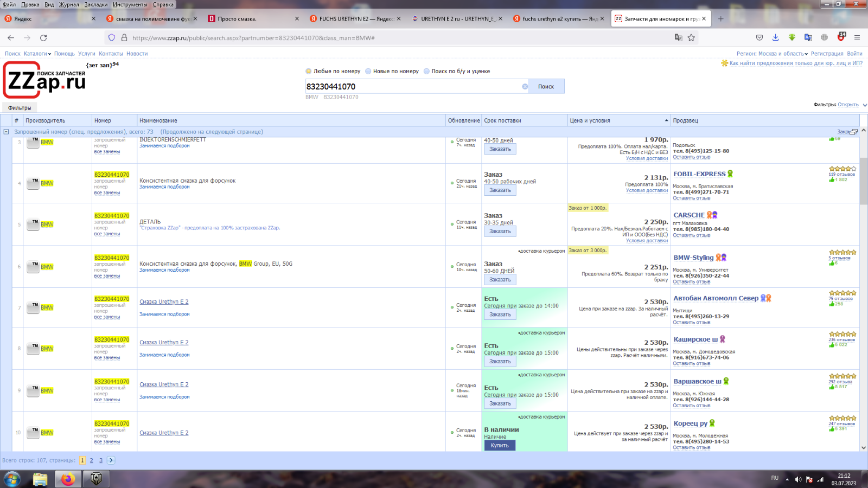868x488 pixels.
Task: Sort by the 'Цена и условия' column
Action: 619,120
